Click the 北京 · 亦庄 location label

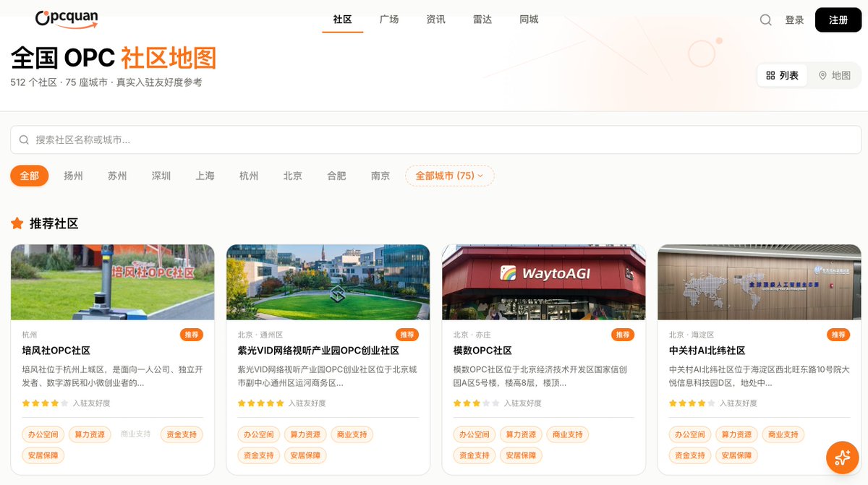click(x=472, y=335)
